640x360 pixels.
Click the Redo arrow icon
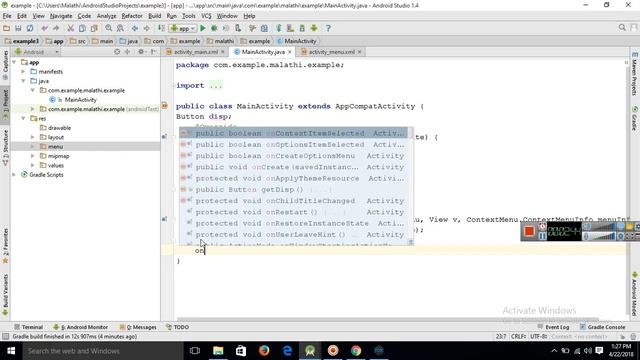tap(56, 28)
